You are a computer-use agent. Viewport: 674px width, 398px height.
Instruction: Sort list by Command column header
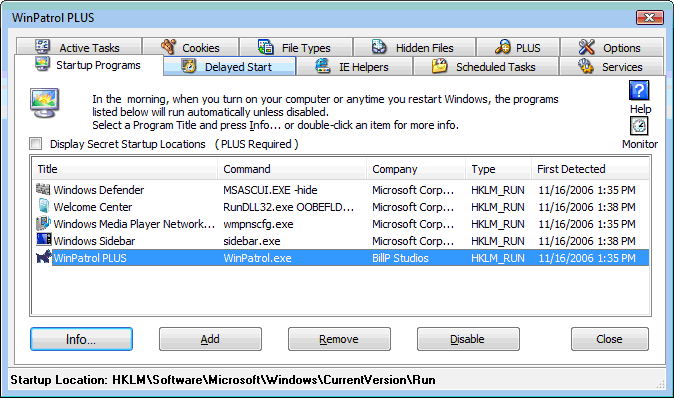pyautogui.click(x=292, y=169)
